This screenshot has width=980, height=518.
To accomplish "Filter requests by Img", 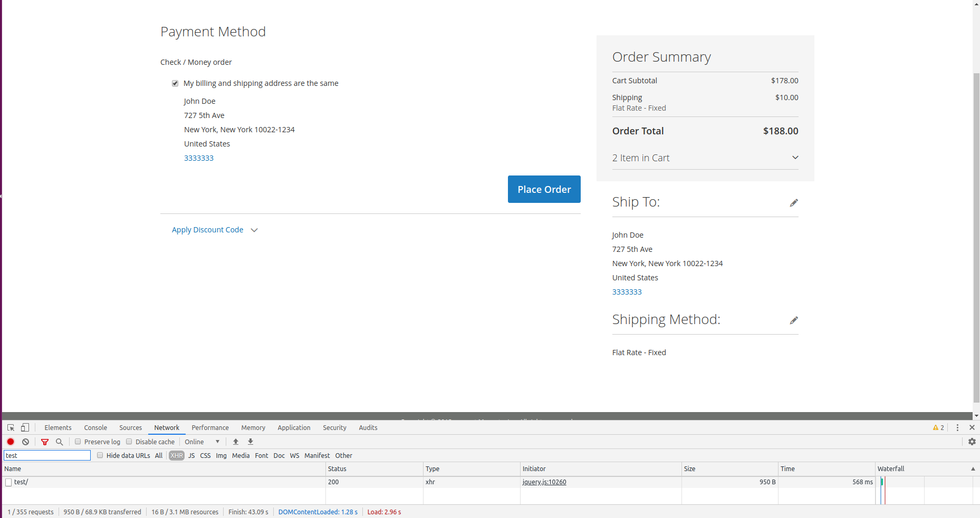I will point(221,455).
